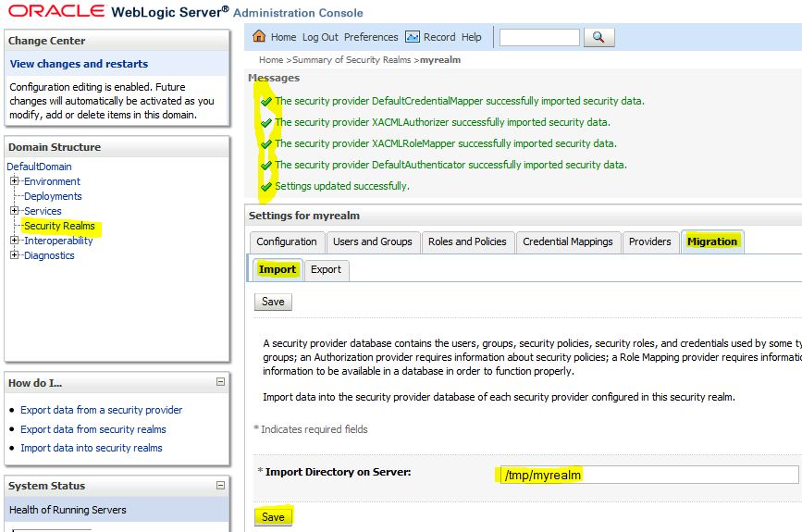The height and width of the screenshot is (532, 802).
Task: Click the Settings for myrealm heading
Action: [x=303, y=216]
